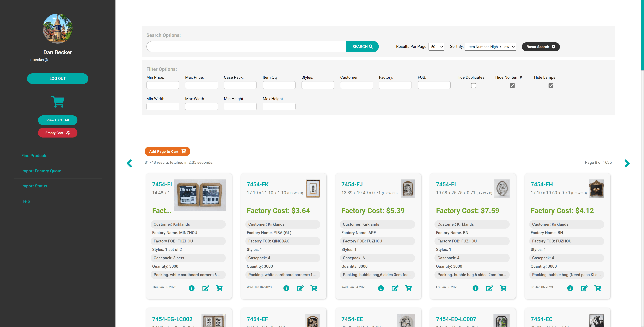Enable the Hide Duplicates checkbox

(473, 86)
